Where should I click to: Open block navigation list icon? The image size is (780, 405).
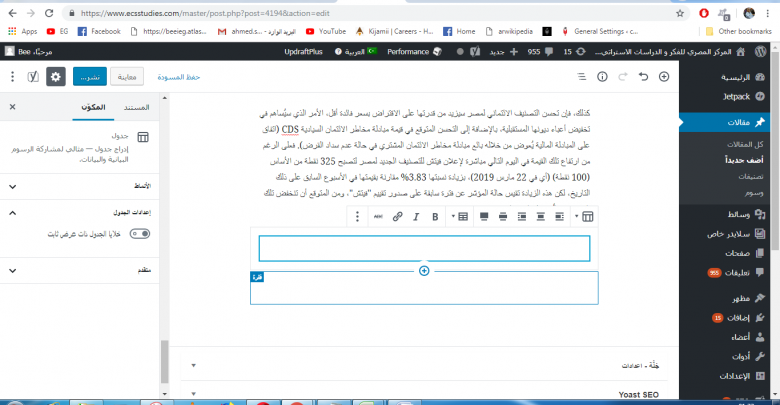[581, 76]
